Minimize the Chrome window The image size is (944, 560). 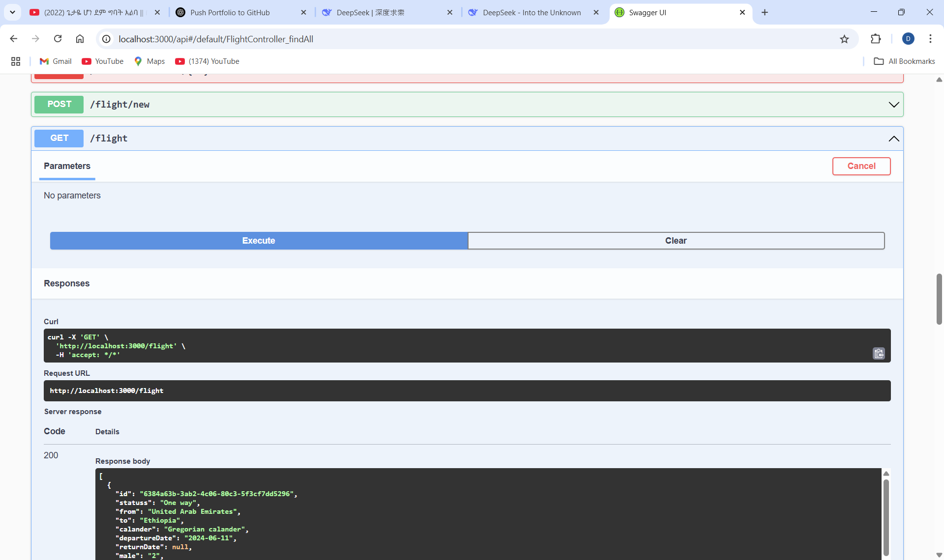point(874,12)
